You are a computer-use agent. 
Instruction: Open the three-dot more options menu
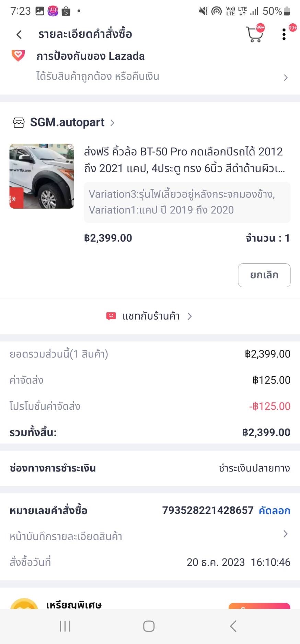coord(284,34)
